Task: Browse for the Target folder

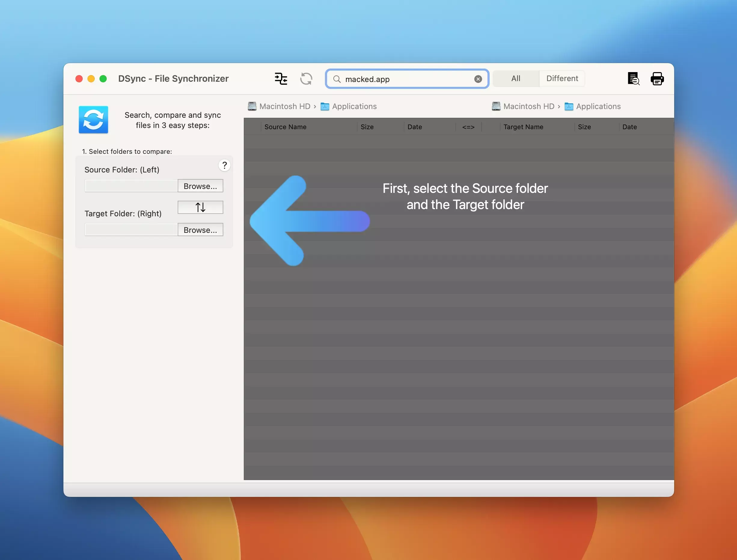Action: pos(200,230)
